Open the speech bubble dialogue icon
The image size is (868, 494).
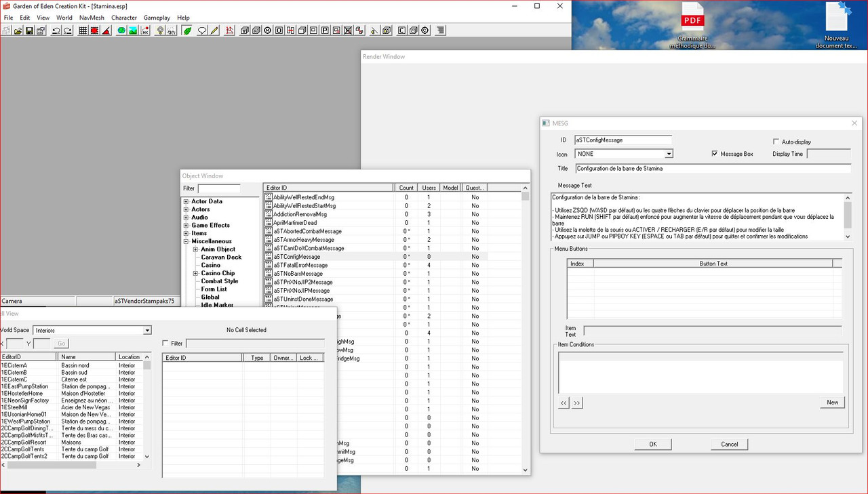201,30
